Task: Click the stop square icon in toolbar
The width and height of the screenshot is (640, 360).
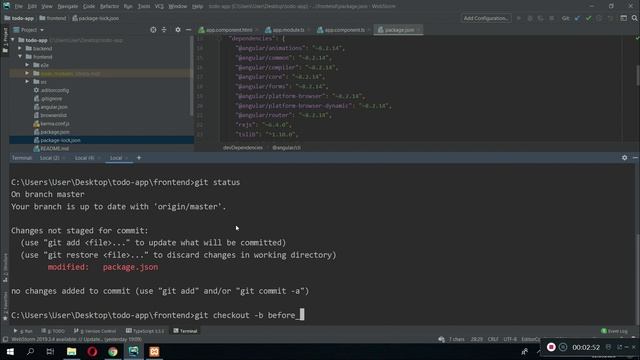Action: (552, 18)
